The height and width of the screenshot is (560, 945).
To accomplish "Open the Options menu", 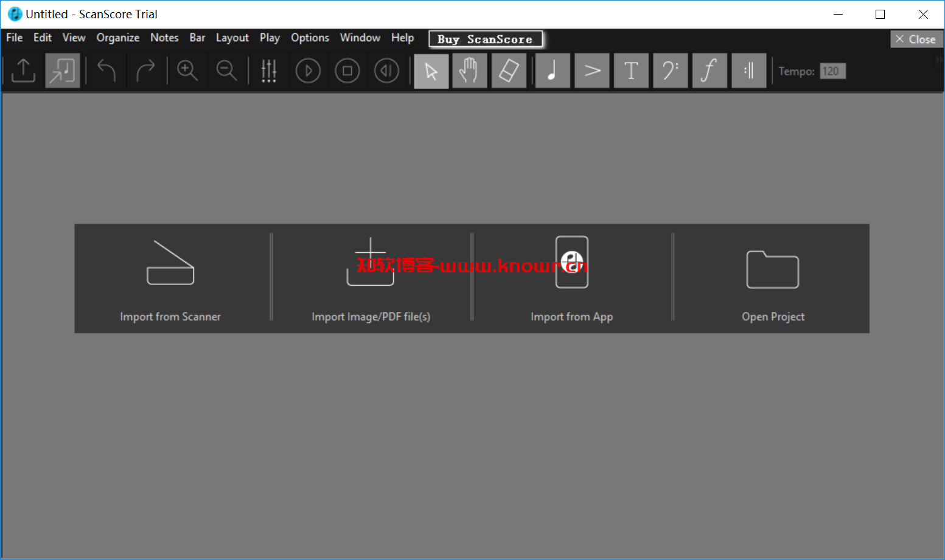I will [310, 38].
